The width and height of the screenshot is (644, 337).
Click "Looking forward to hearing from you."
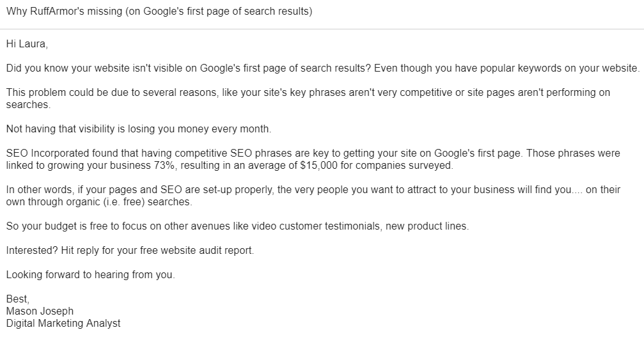tap(90, 275)
